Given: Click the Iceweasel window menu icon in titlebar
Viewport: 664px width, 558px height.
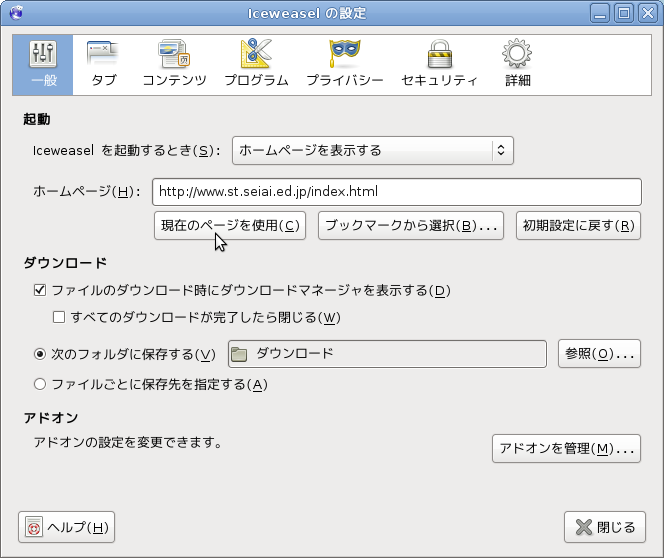Looking at the screenshot, I should (x=16, y=13).
